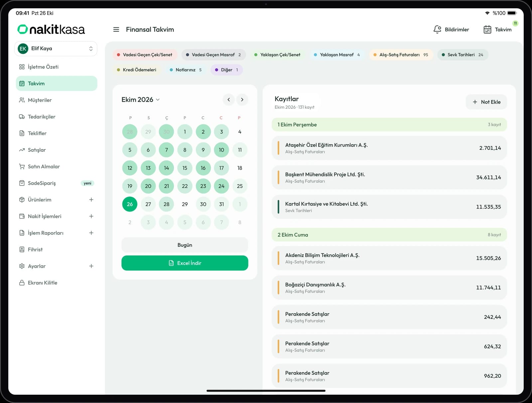Open the Ekim 2026 month dropdown

(141, 100)
